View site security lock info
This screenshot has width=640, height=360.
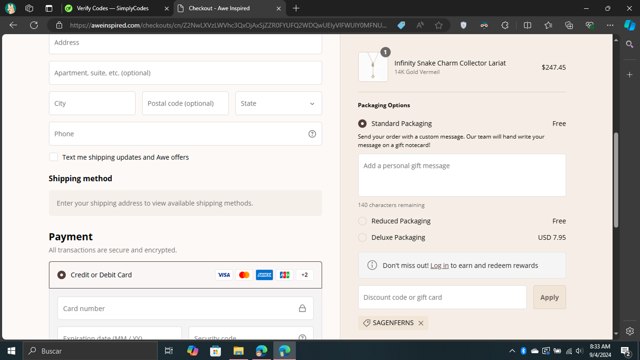coord(59,25)
